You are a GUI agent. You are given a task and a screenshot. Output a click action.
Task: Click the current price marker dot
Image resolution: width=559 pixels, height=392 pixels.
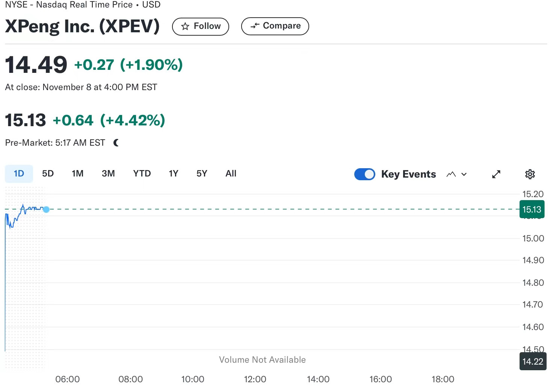(x=46, y=210)
